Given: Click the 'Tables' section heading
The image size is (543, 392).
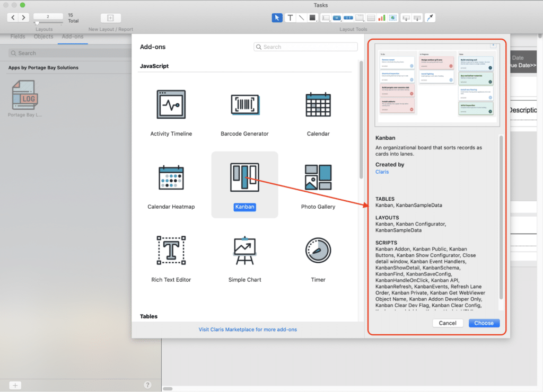Looking at the screenshot, I should tap(148, 316).
